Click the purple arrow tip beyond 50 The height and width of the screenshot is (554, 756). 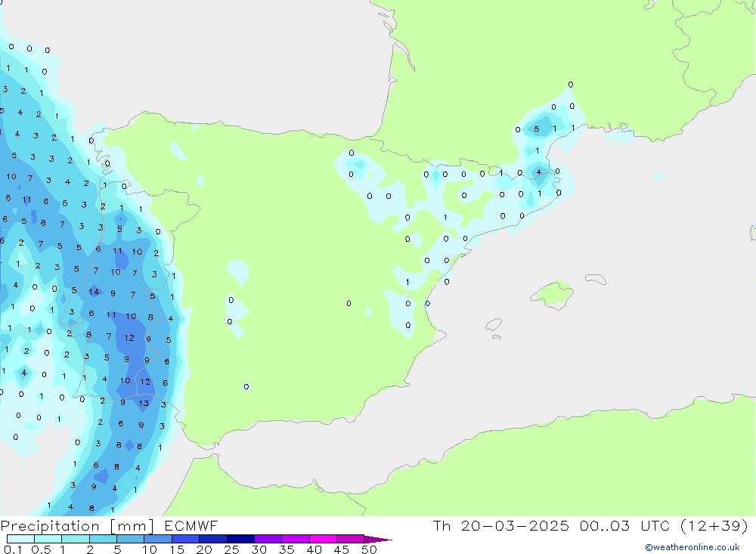(x=378, y=539)
